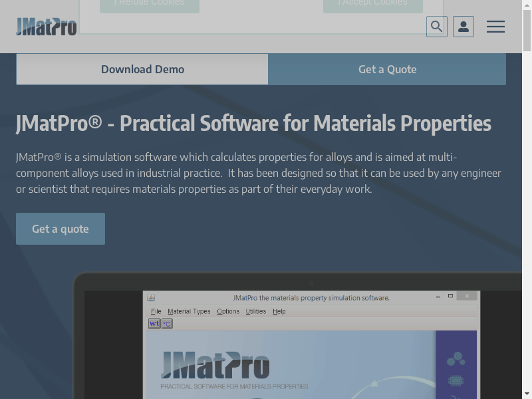The width and height of the screenshot is (532, 399).
Task: Open the Material Types menu
Action: (x=189, y=311)
